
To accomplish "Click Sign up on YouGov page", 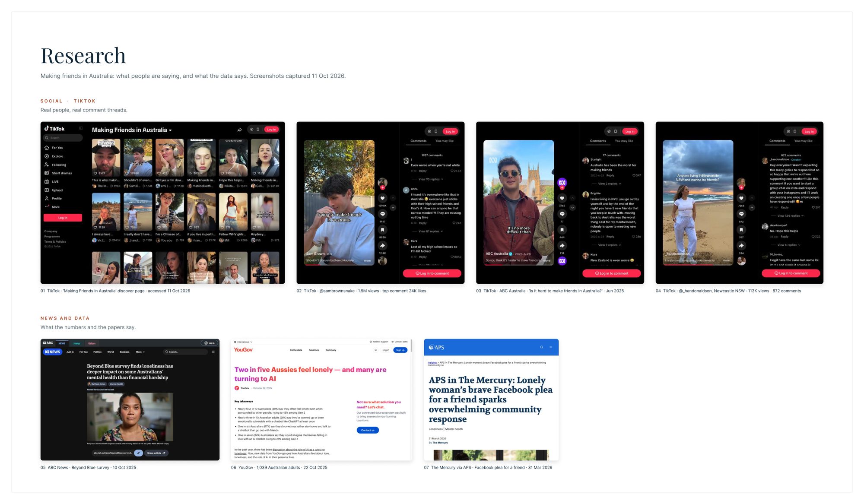I will click(400, 350).
